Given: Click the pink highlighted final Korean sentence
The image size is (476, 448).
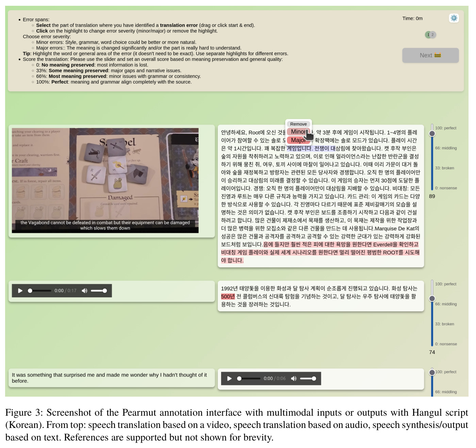Looking at the screenshot, I should click(320, 252).
